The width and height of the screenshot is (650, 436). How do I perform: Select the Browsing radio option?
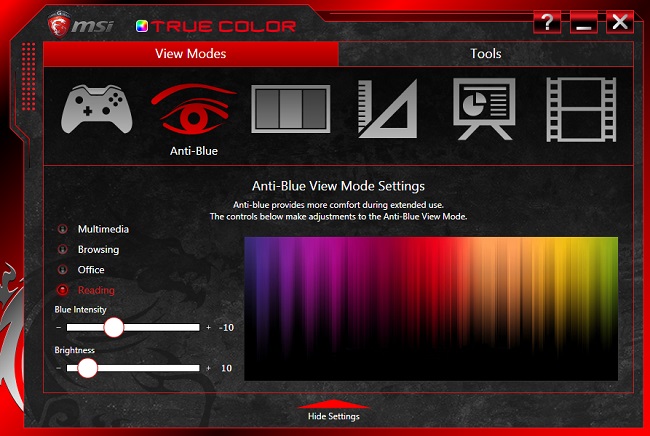(x=63, y=249)
